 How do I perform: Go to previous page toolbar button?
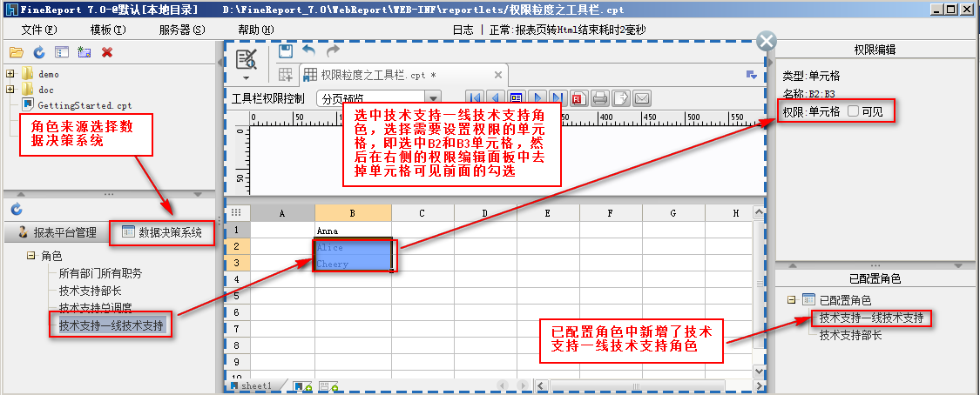(496, 98)
